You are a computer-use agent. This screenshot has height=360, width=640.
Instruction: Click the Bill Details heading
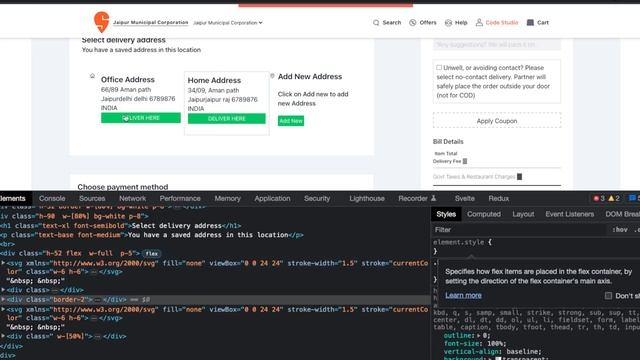pyautogui.click(x=448, y=142)
